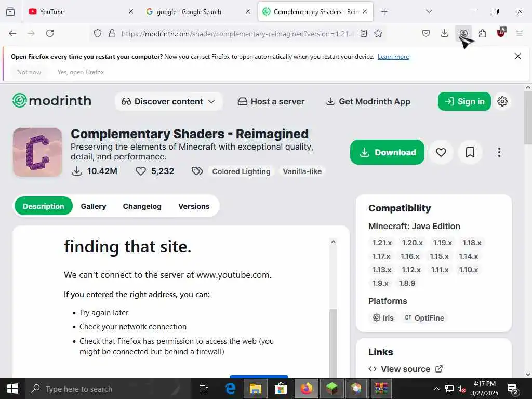Expand the Discover content dropdown
The width and height of the screenshot is (532, 399).
(169, 101)
